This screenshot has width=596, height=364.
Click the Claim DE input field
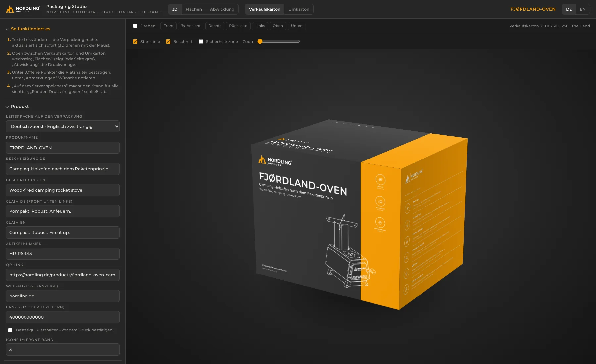click(x=63, y=211)
